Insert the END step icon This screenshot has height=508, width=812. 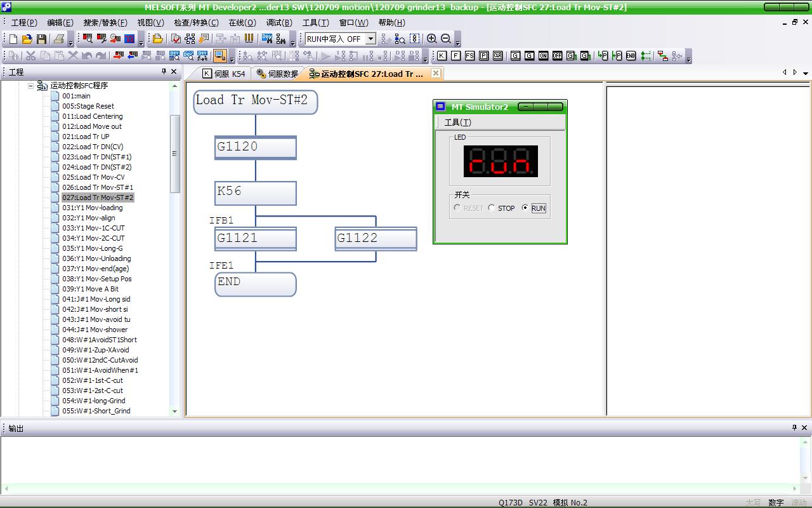click(631, 56)
